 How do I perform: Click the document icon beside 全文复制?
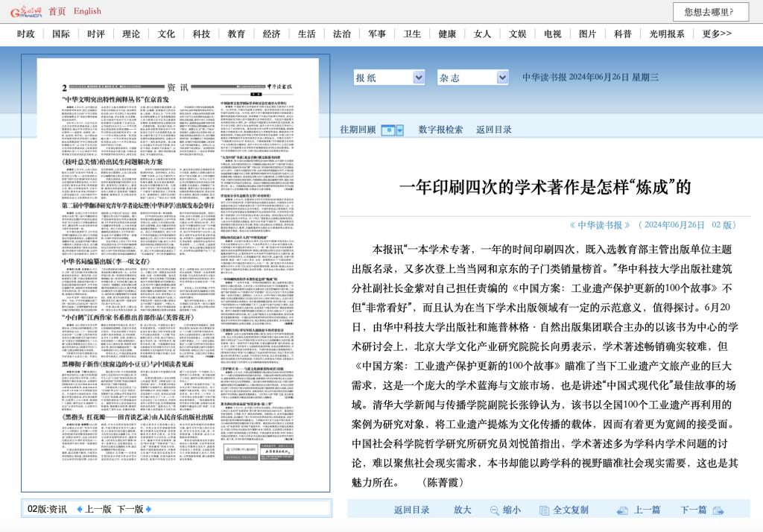coord(544,510)
